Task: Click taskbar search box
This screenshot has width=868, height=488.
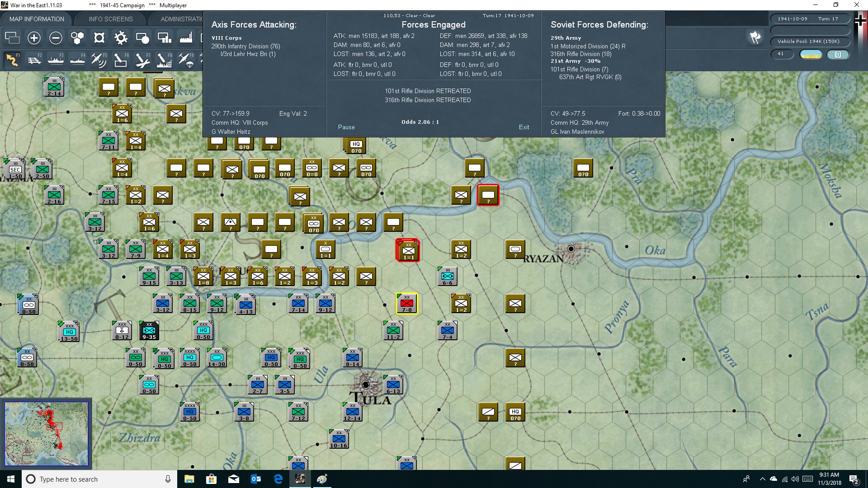Action: coord(99,479)
